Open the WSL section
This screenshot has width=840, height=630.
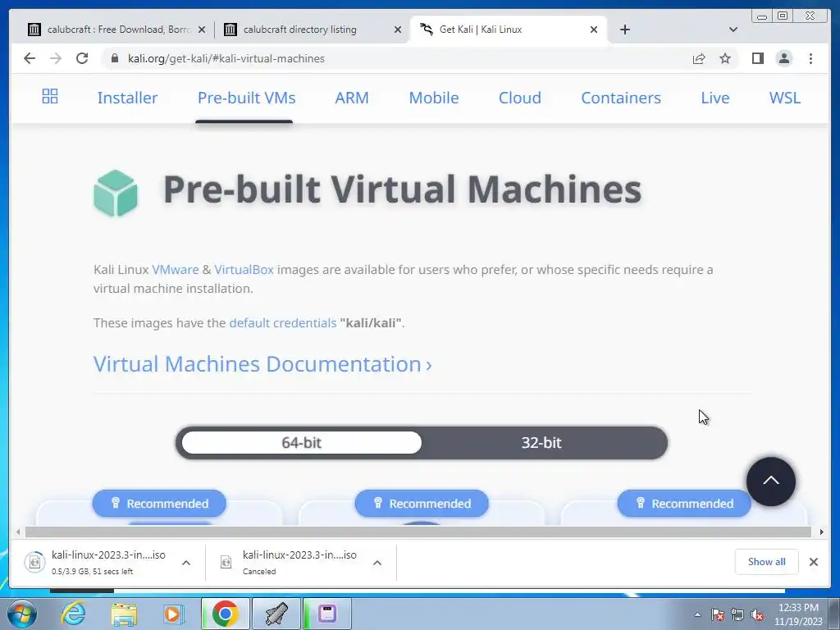click(x=785, y=98)
